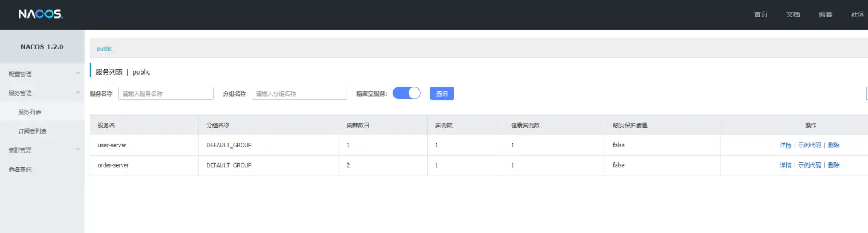The height and width of the screenshot is (233, 868).
Task: Focus the 分组名称 input field
Action: pyautogui.click(x=299, y=94)
